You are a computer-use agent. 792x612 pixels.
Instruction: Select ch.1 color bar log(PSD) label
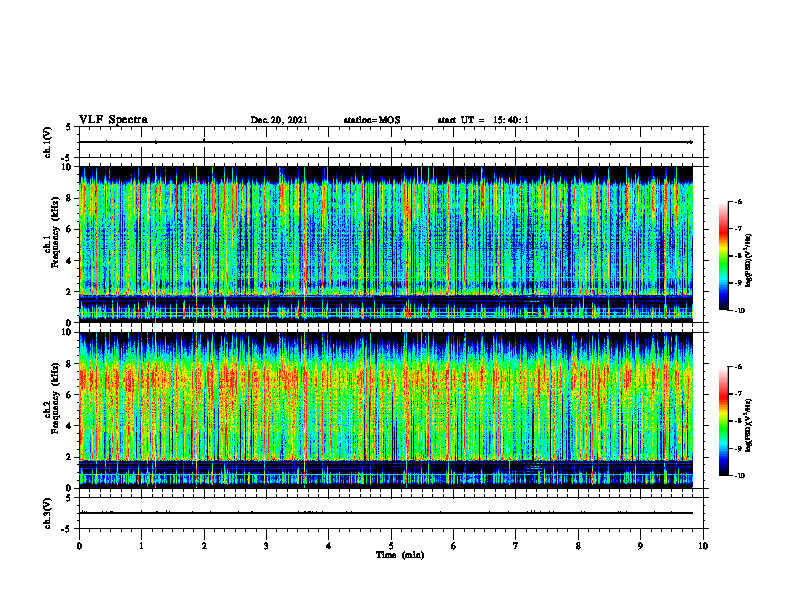tap(749, 260)
